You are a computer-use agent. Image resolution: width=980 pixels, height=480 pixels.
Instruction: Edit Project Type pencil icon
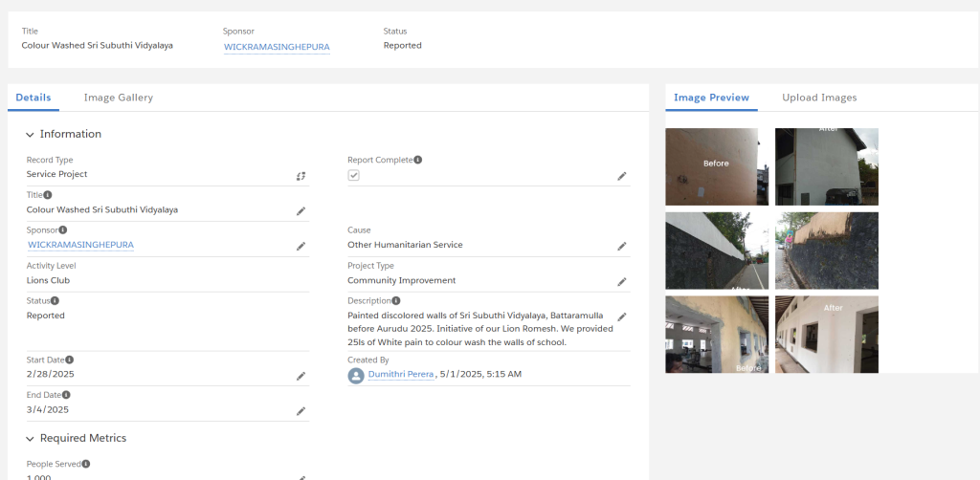(622, 282)
